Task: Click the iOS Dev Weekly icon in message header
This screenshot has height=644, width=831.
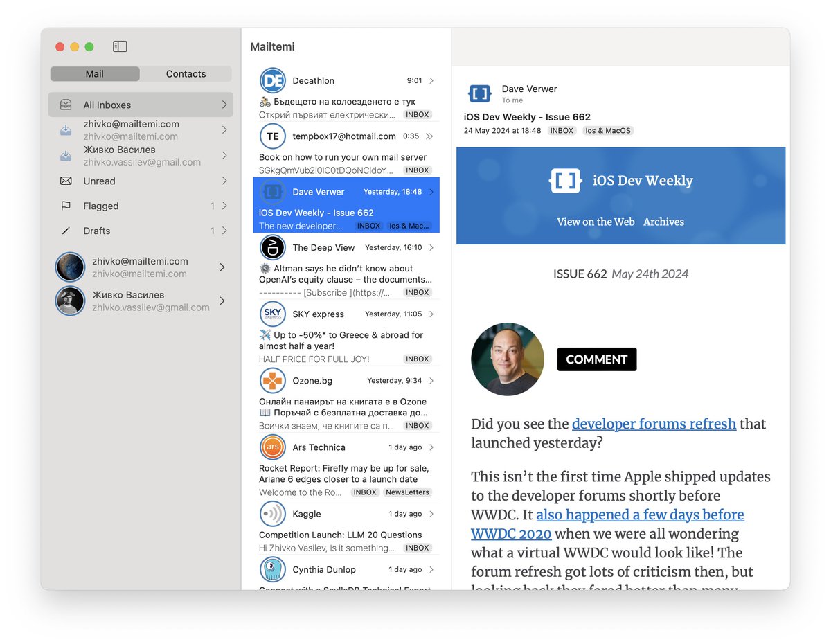Action: coord(480,93)
